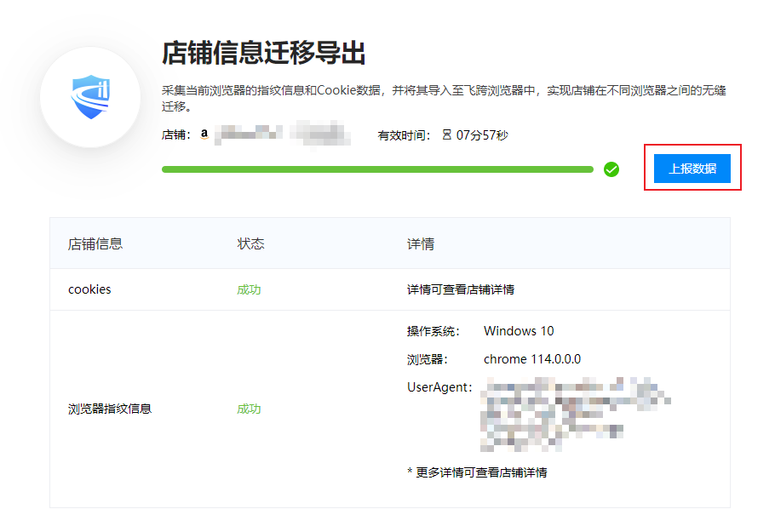Click the chrome 114.0.0.0 browser value
Viewport: 775px width, 532px height.
(532, 359)
